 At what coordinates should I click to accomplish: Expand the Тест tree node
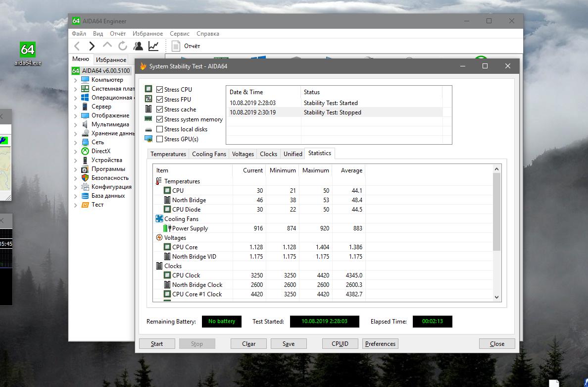(76, 205)
